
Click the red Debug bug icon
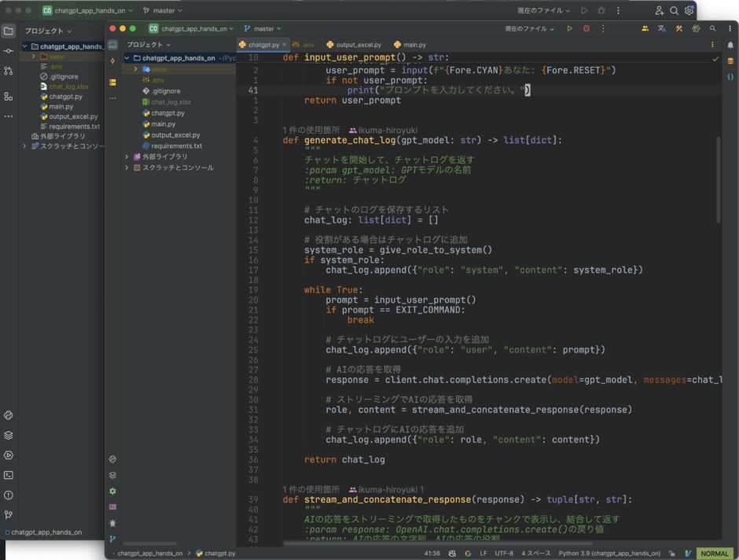pyautogui.click(x=586, y=29)
